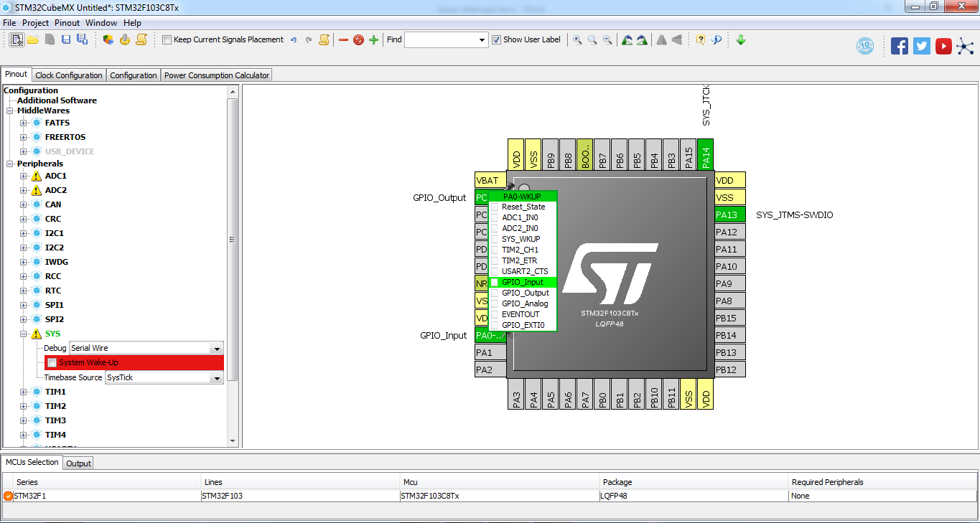Open the Facebook link icon
980x523 pixels.
(x=900, y=46)
